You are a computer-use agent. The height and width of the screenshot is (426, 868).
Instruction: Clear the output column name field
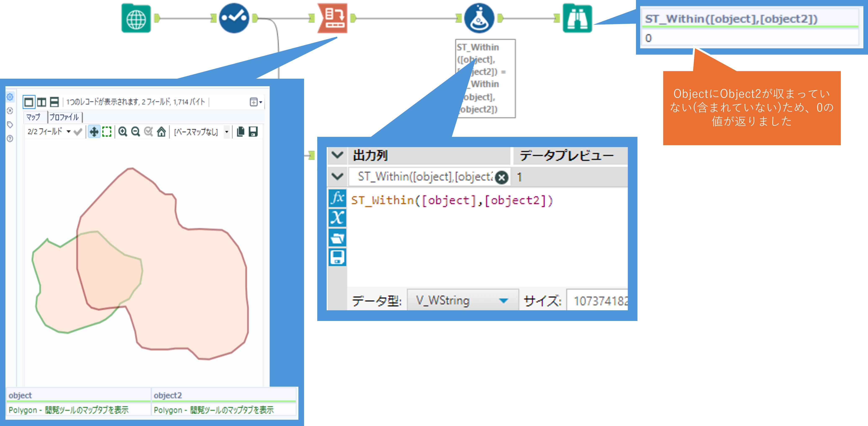tap(502, 177)
